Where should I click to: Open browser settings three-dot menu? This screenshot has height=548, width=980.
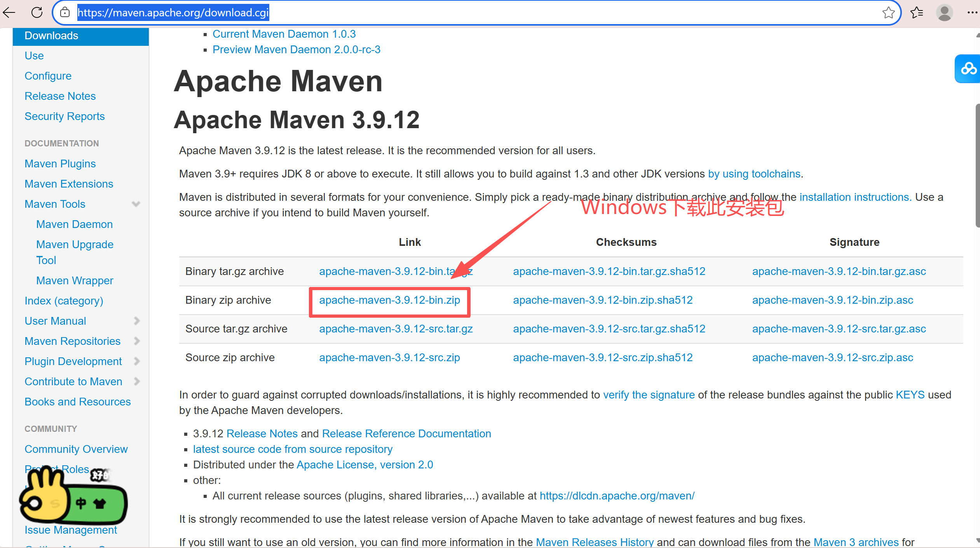(971, 13)
